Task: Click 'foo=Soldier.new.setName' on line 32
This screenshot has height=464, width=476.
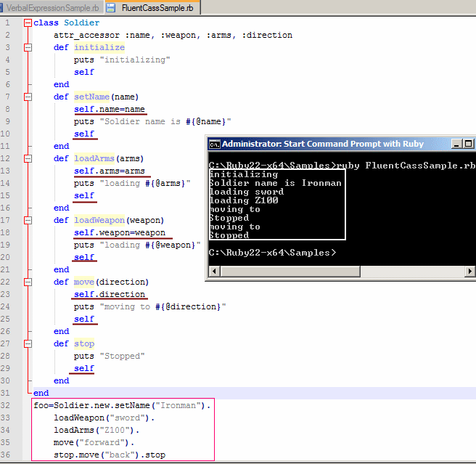Action: pos(91,405)
